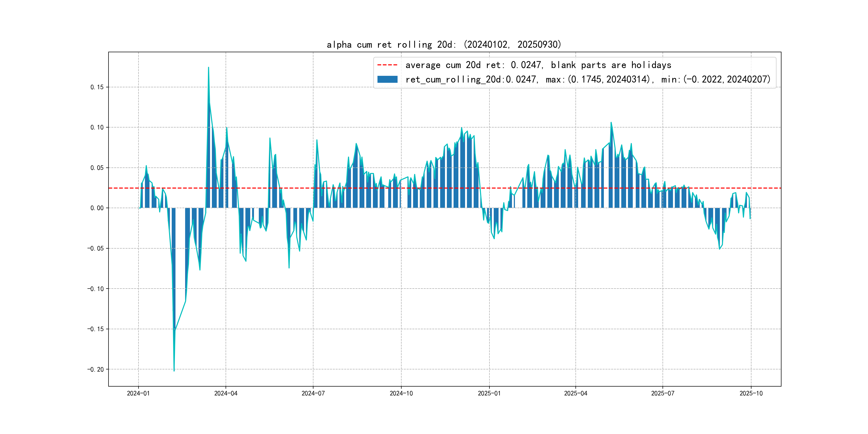The image size is (868, 434).
Task: Click the chart title text
Action: coord(444,44)
